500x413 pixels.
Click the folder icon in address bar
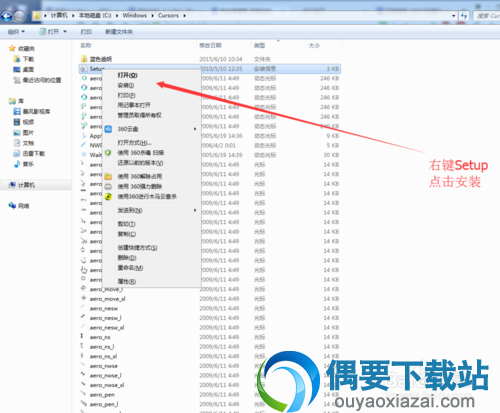pyautogui.click(x=37, y=15)
